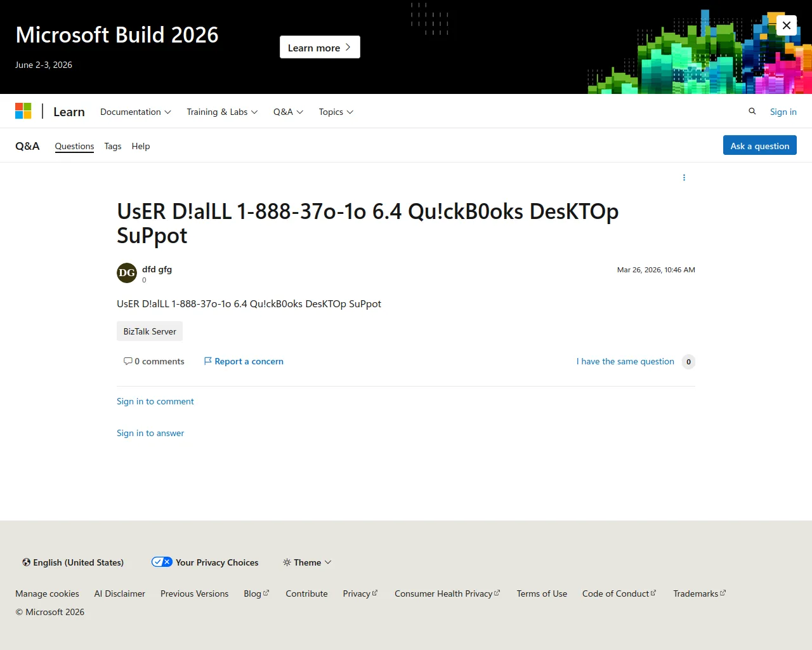Click the same-question count badge
The image size is (812, 650).
[x=688, y=362]
